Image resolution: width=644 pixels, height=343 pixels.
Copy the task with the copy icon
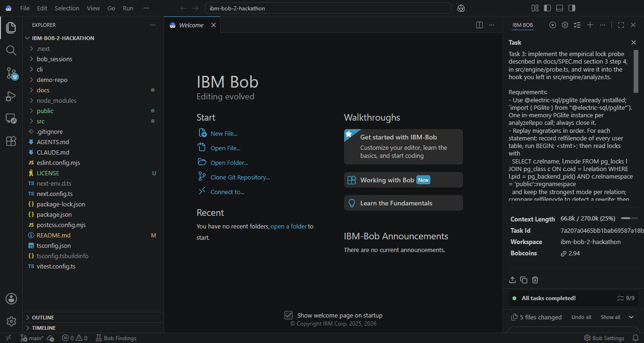[524, 280]
